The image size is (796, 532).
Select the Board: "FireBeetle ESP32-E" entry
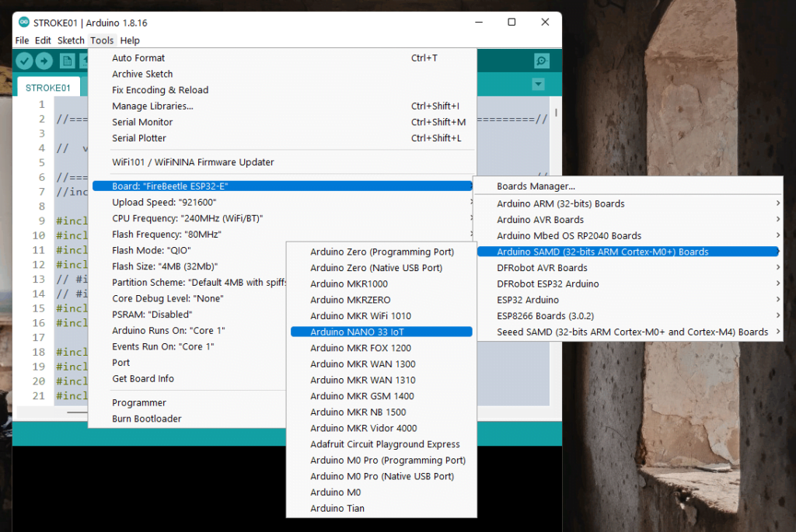click(283, 186)
